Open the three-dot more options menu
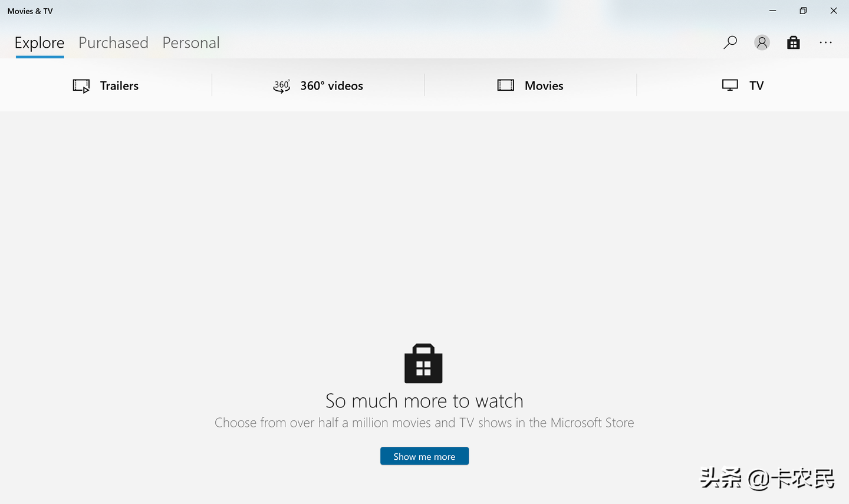 point(825,42)
